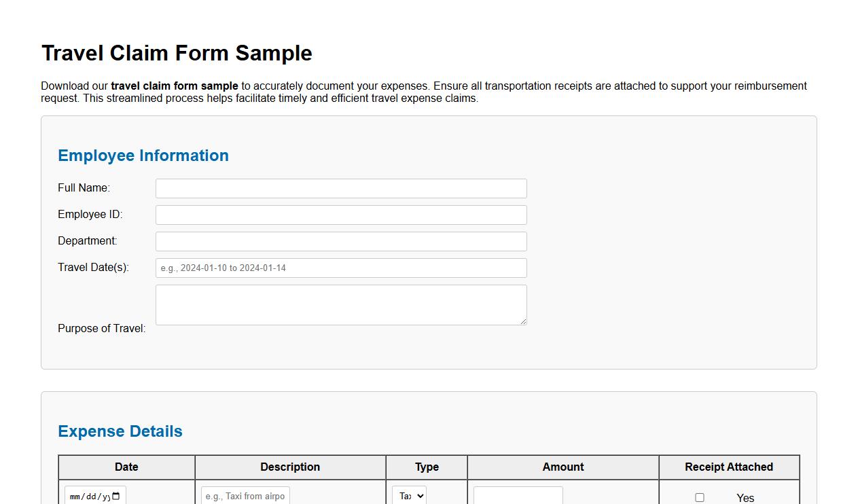Open the expense Type dropdown showing Taxi

pyautogui.click(x=410, y=496)
